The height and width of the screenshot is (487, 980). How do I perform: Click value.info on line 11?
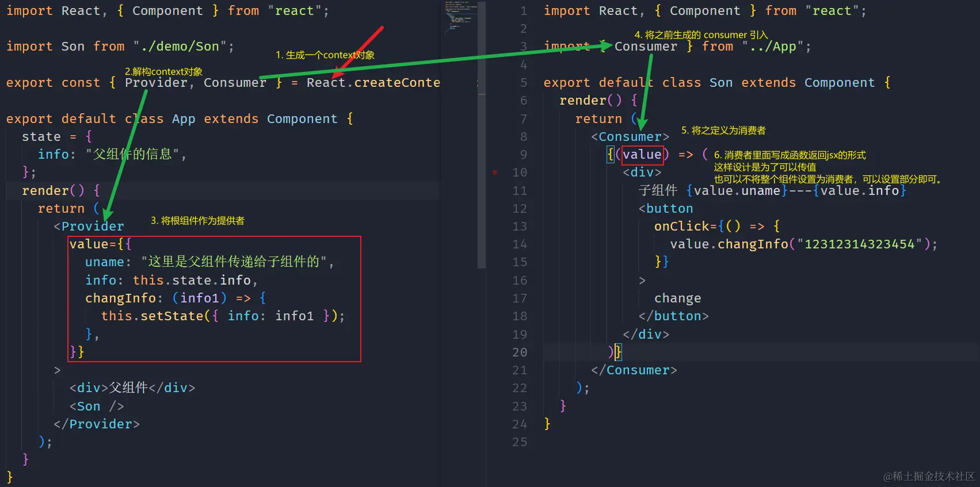[860, 191]
